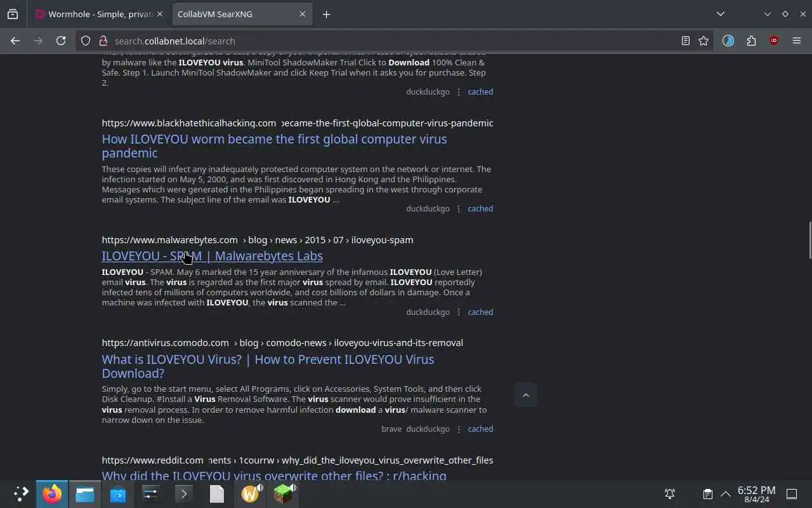Open a new tab

[326, 14]
